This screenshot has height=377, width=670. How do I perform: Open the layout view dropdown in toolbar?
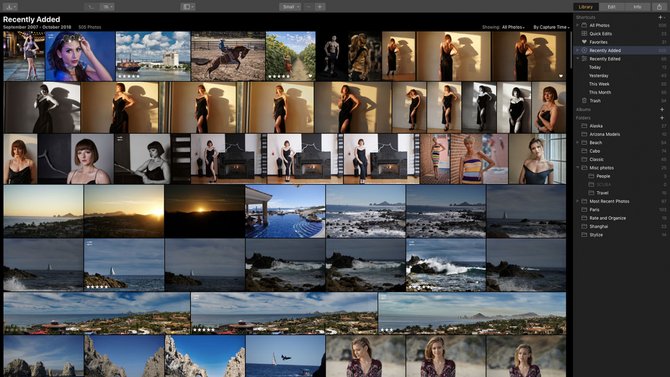point(188,7)
